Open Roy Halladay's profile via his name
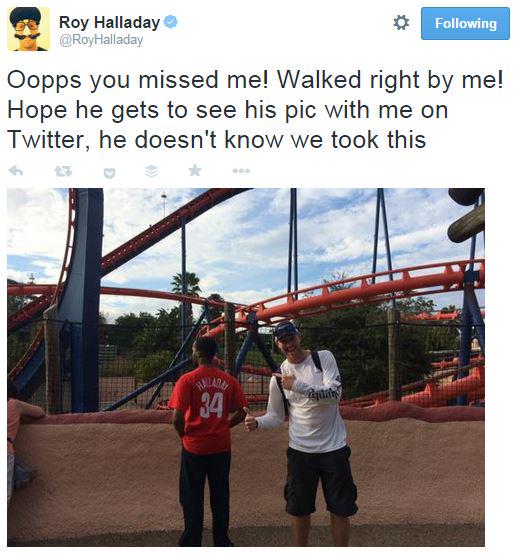Screen dimensions: 515x557 tap(109, 22)
